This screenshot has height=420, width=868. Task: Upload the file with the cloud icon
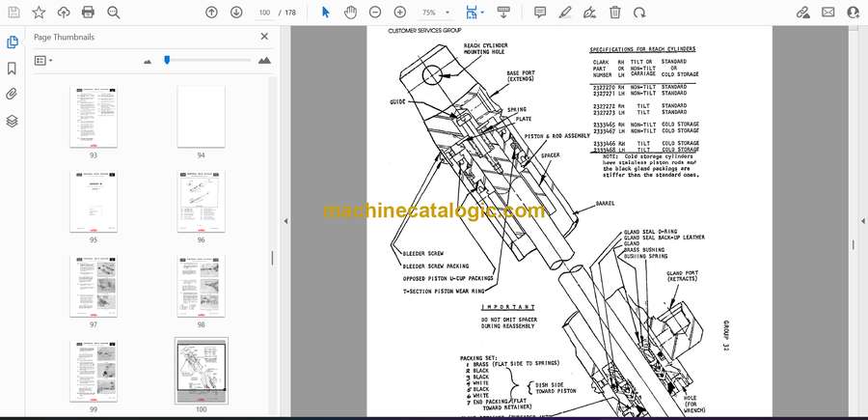tap(64, 13)
